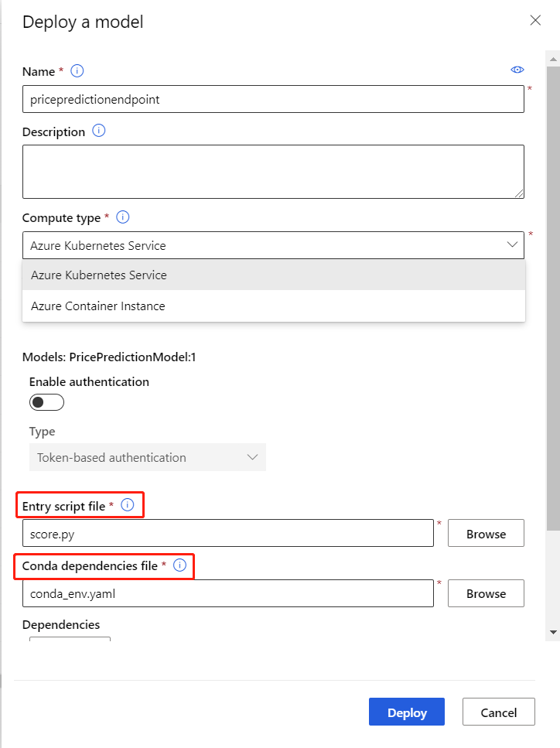
Task: Click the Name field containing pricepredictionendpoint
Action: coord(273,99)
